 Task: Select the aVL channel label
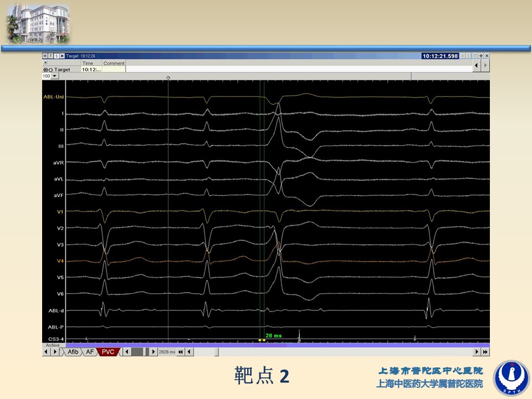pos(59,179)
